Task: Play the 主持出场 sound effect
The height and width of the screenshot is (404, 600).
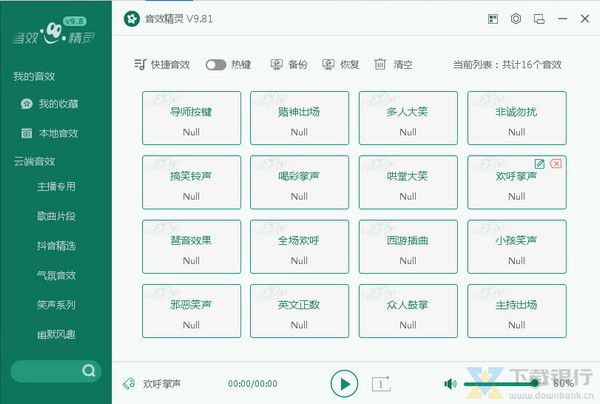Action: coord(517,311)
